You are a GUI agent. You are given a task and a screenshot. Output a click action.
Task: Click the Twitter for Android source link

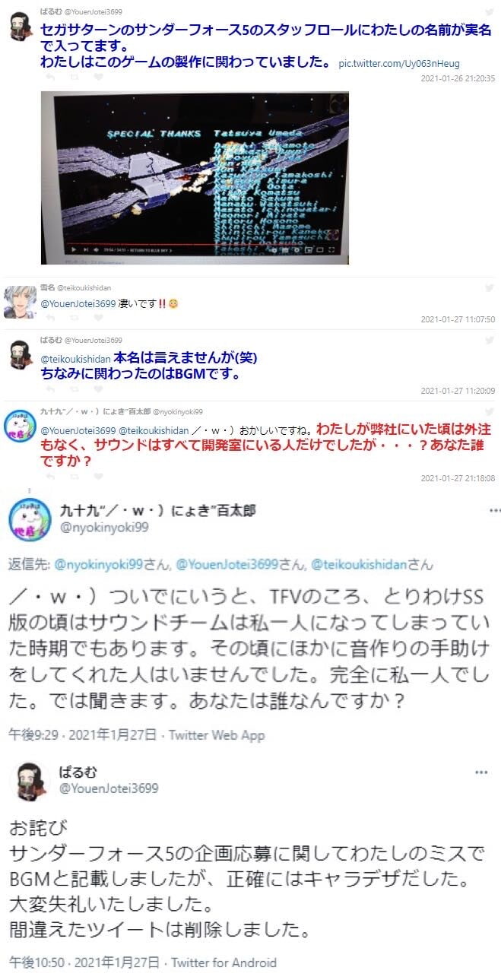[x=224, y=963]
